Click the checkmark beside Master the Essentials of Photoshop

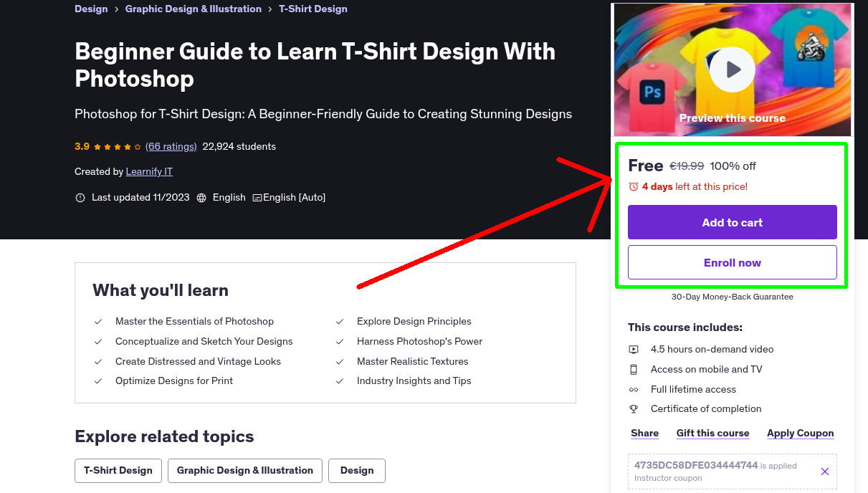[98, 322]
